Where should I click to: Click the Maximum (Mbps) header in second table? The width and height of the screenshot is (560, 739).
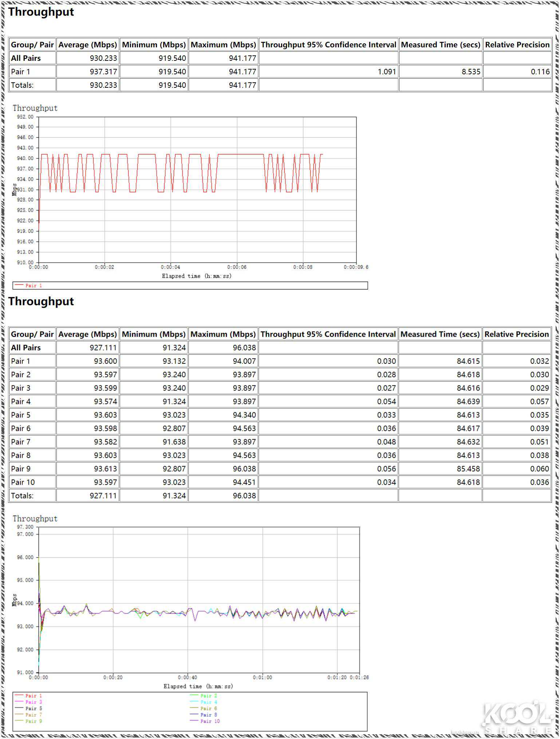(223, 334)
